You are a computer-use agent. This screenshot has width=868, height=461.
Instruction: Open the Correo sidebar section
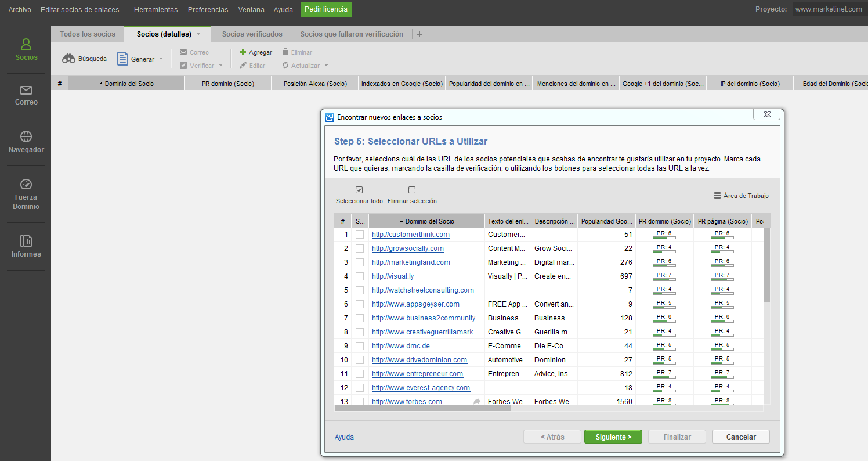pyautogui.click(x=26, y=96)
